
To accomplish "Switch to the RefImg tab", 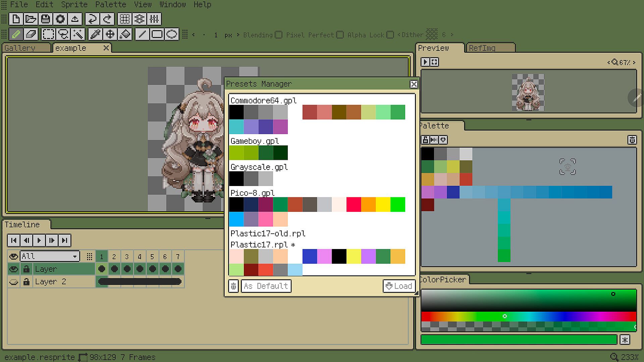I will click(x=482, y=48).
